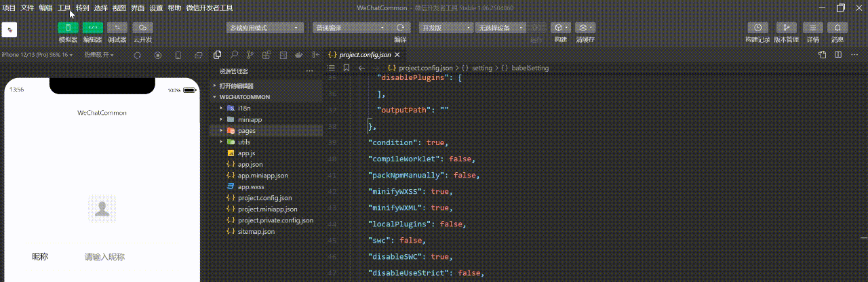The width and height of the screenshot is (868, 282).
Task: Open the source control branch icon
Action: [x=250, y=55]
